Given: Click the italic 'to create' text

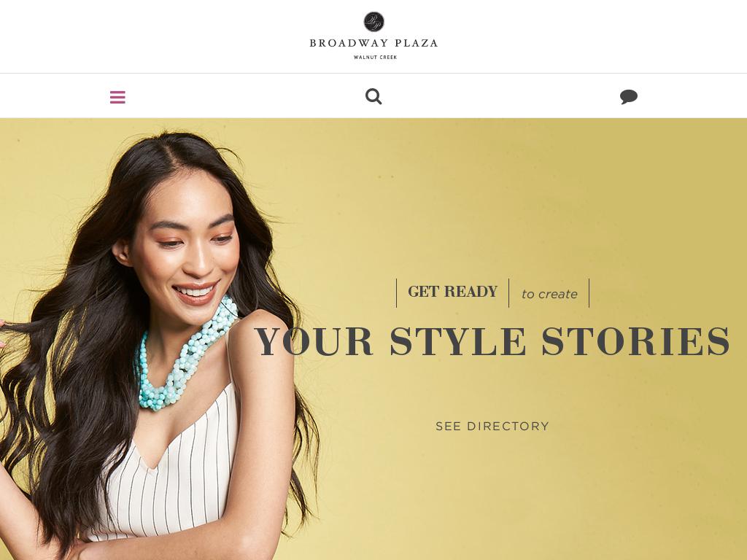Looking at the screenshot, I should click(x=549, y=295).
